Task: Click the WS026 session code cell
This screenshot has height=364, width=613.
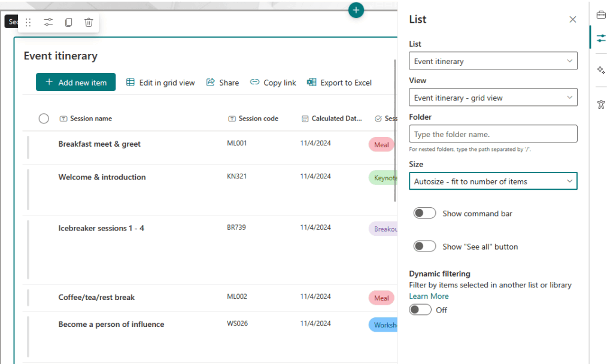Action: (x=237, y=323)
